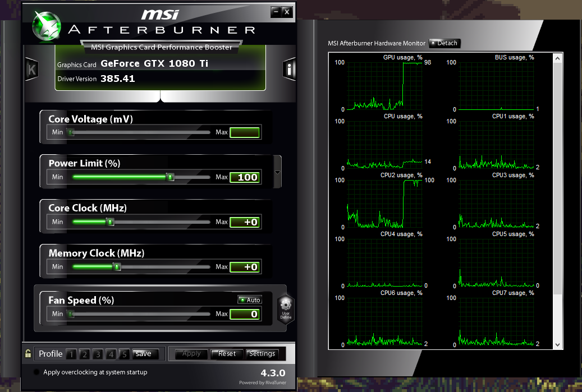582x392 pixels.
Task: Click hardware monitor scrollbar up arrow
Action: (x=557, y=58)
